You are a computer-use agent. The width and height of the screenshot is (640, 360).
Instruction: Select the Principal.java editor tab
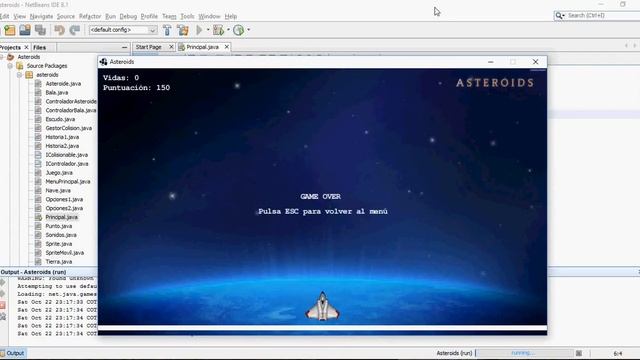202,47
